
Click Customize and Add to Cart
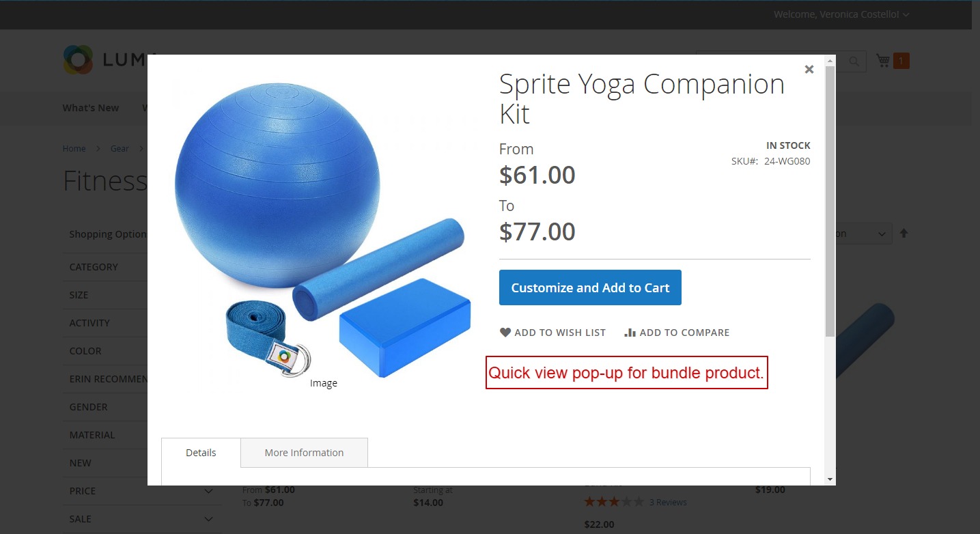tap(590, 287)
